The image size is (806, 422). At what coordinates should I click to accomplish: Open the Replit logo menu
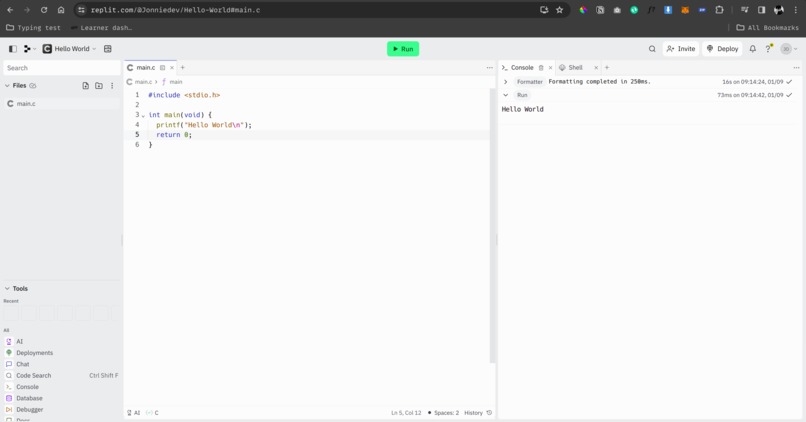(x=29, y=49)
